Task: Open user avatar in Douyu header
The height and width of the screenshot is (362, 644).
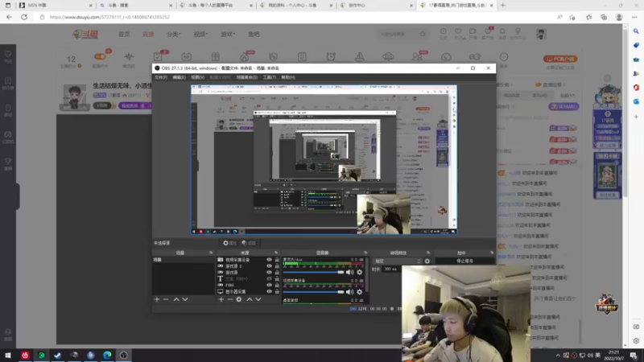Action: [541, 34]
